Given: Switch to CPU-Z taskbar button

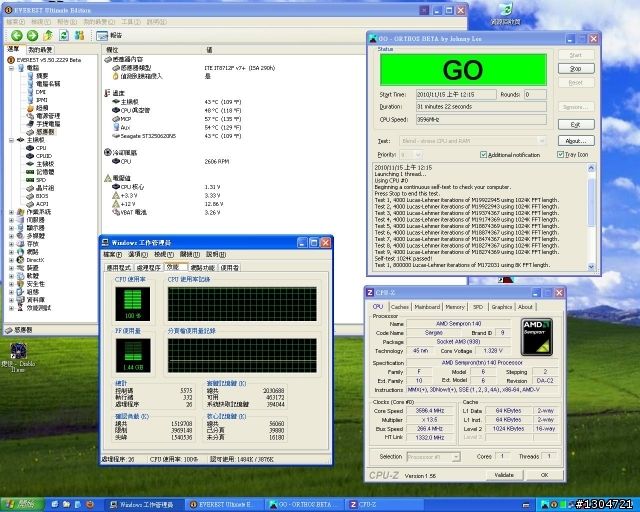Looking at the screenshot, I should tap(384, 505).
